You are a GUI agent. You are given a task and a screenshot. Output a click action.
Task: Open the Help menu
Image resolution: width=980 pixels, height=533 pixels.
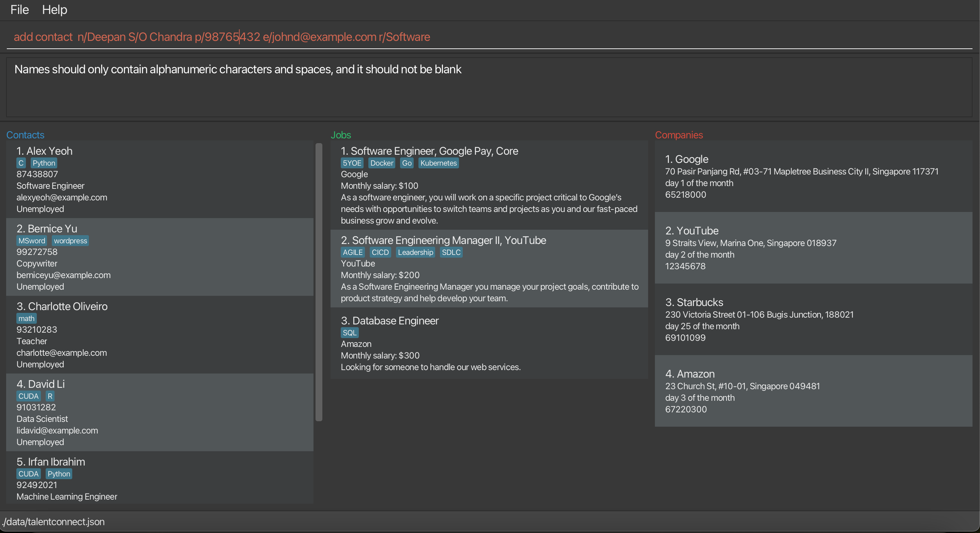point(55,10)
